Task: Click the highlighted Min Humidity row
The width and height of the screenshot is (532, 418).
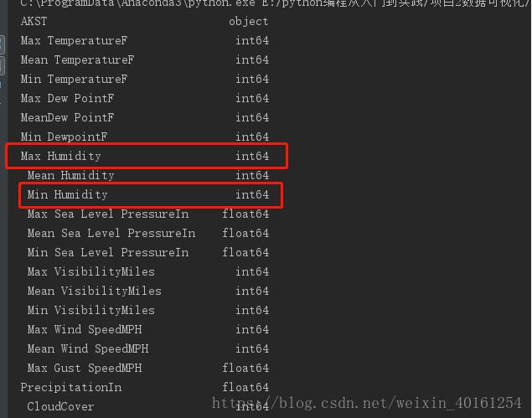Action: click(x=149, y=194)
